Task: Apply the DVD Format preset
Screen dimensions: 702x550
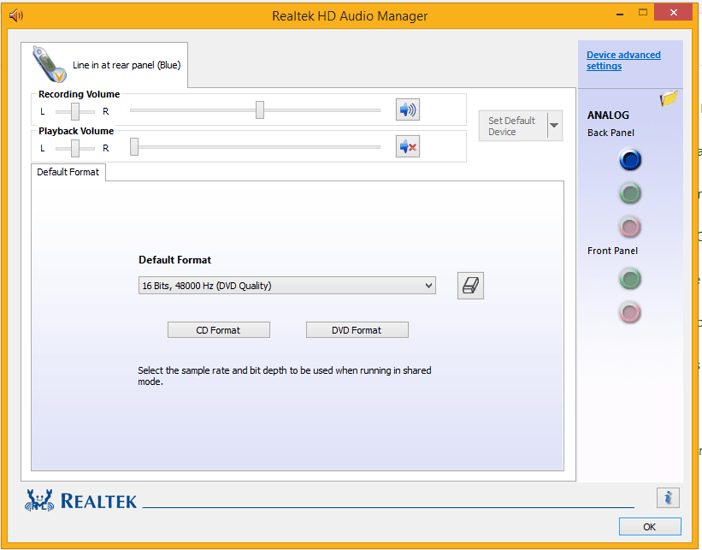Action: (357, 330)
